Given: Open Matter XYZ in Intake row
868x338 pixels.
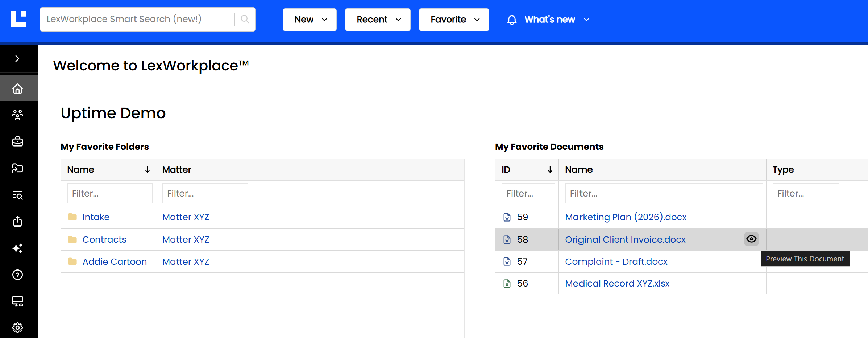Looking at the screenshot, I should pos(186,217).
